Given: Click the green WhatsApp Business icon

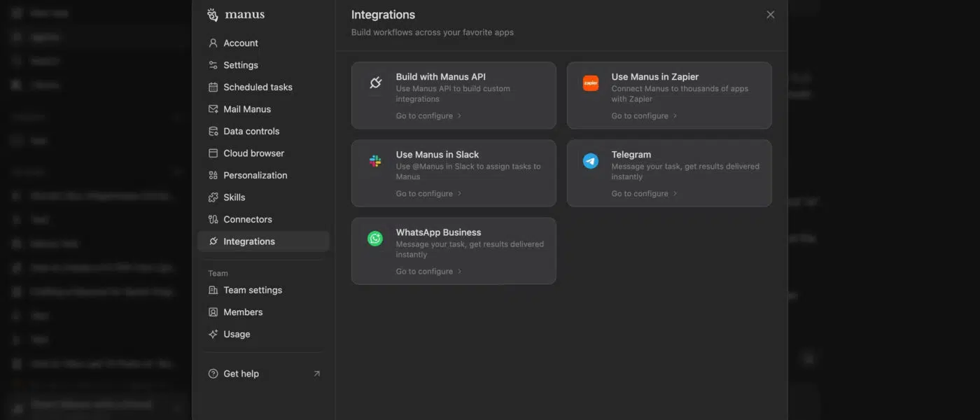Looking at the screenshot, I should (x=375, y=237).
